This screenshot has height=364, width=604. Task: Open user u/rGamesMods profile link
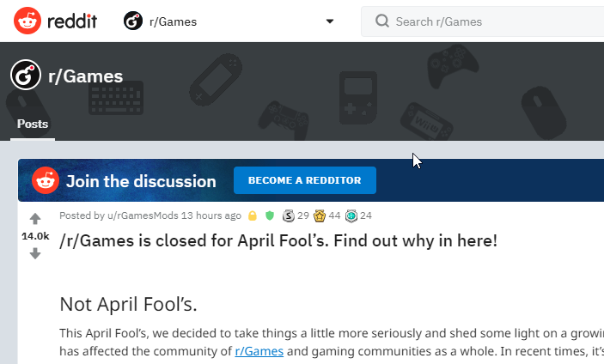tap(143, 215)
